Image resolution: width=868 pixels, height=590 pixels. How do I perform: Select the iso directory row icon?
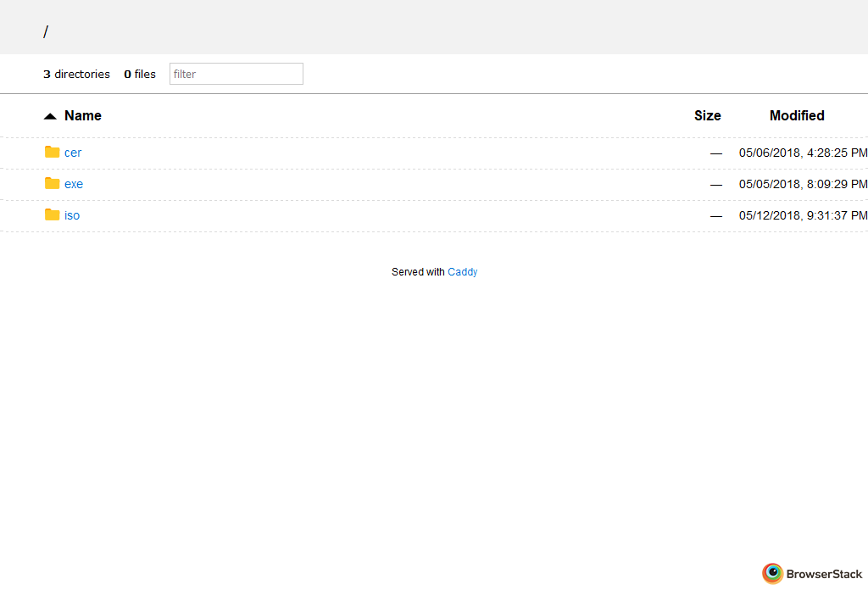[52, 215]
